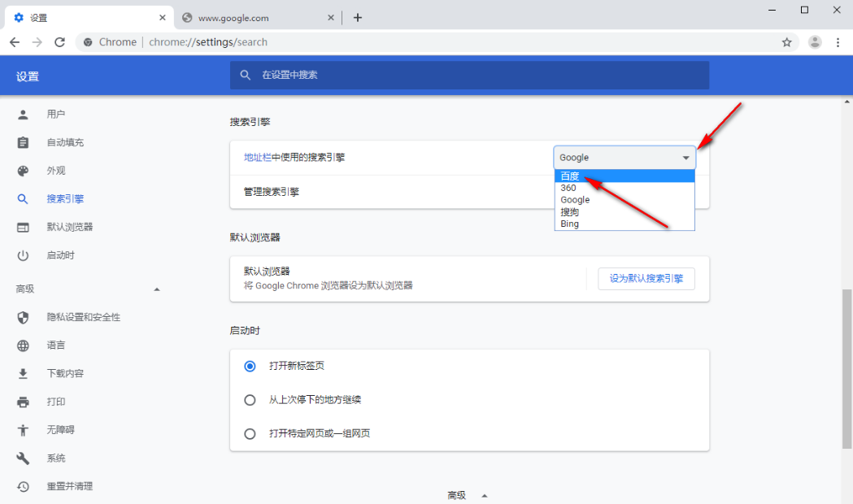The width and height of the screenshot is (853, 504).
Task: Choose 搜狗 from the dropdown list
Action: point(625,212)
